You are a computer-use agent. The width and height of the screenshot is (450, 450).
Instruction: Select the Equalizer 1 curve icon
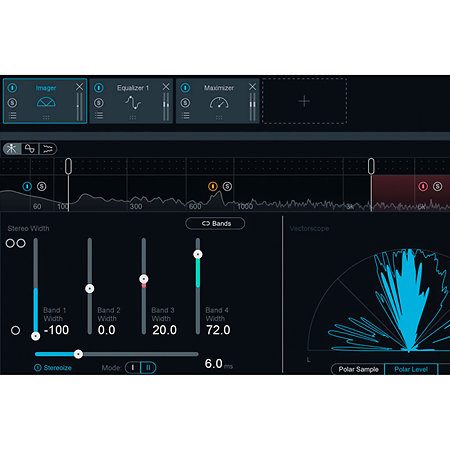coord(133,102)
